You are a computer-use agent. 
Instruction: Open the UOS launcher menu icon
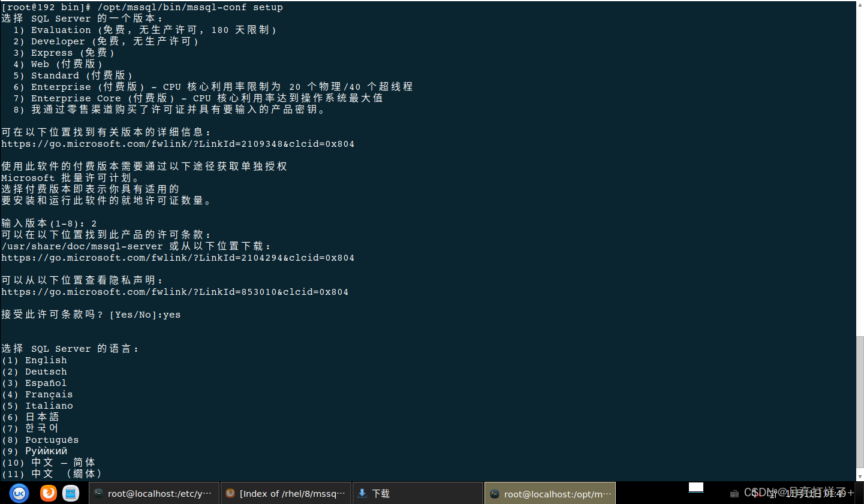19,493
